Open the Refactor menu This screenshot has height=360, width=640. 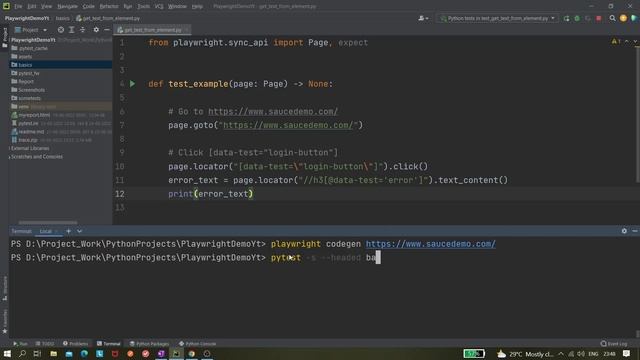109,7
